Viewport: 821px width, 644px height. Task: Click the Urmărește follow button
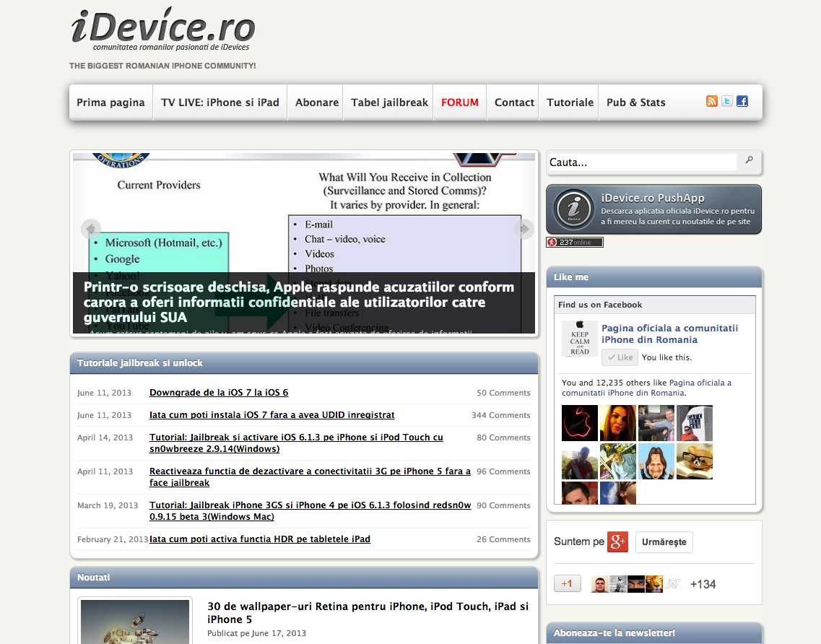[x=664, y=542]
